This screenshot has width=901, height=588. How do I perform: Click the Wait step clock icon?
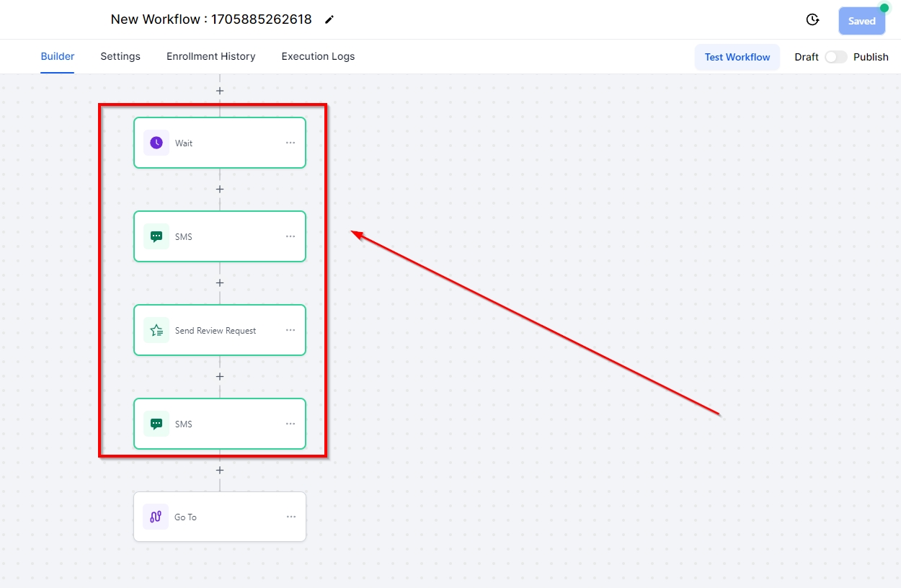coord(156,143)
